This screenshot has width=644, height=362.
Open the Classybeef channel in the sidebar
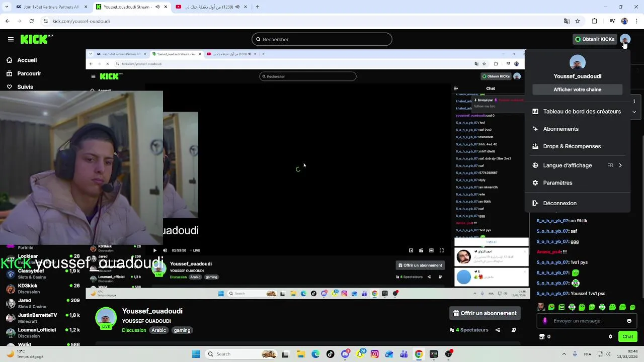(43, 274)
